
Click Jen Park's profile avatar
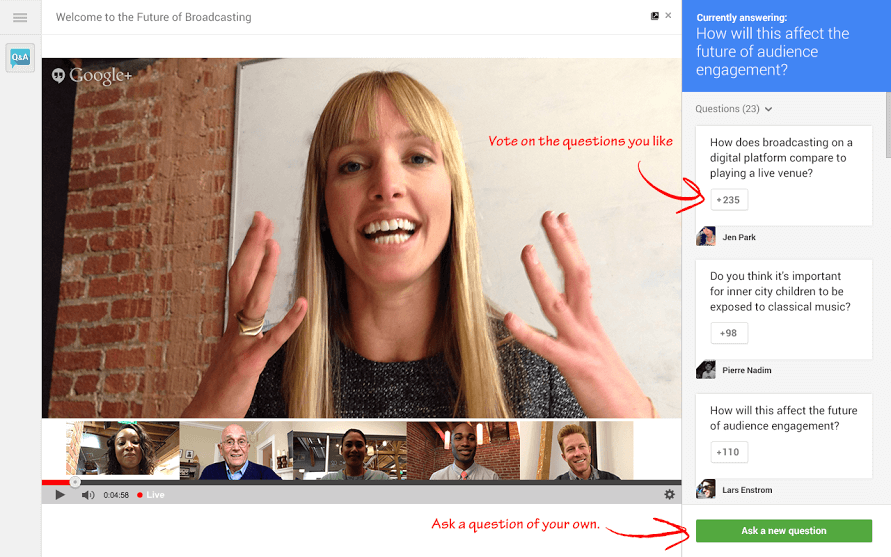706,237
